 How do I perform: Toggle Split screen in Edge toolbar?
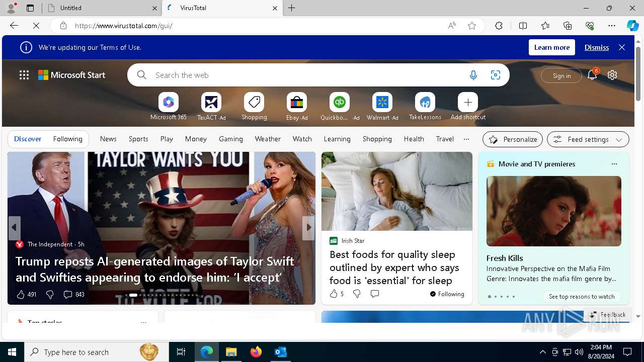point(523,26)
